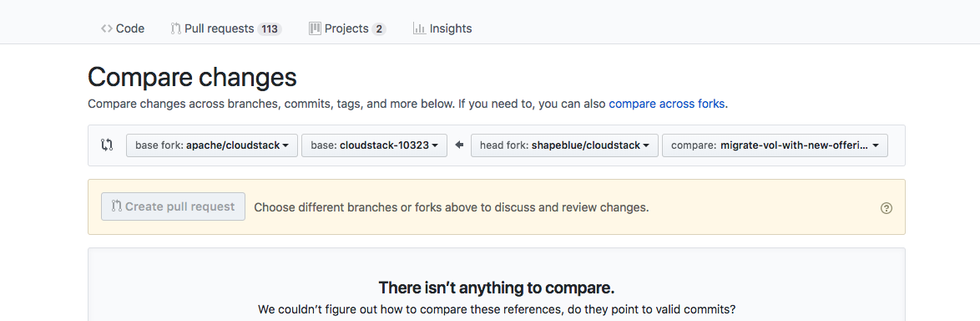Click the bar graph icon beside Insights
980x321 pixels.
[x=419, y=28]
